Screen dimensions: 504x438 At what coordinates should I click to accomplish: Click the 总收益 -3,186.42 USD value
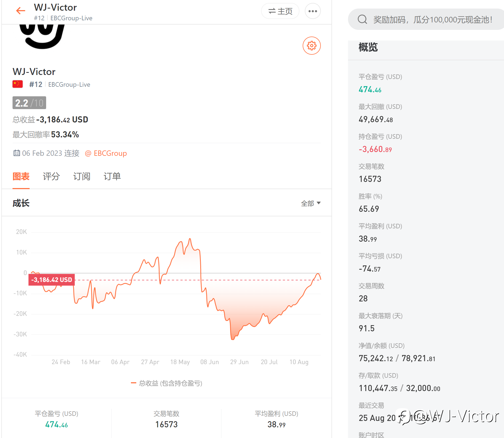(62, 120)
